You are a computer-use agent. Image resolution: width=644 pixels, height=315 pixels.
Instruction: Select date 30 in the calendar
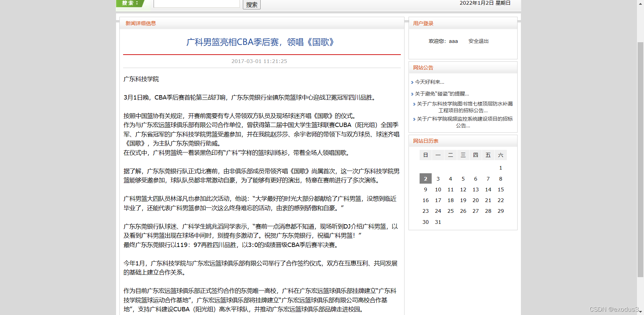(425, 222)
